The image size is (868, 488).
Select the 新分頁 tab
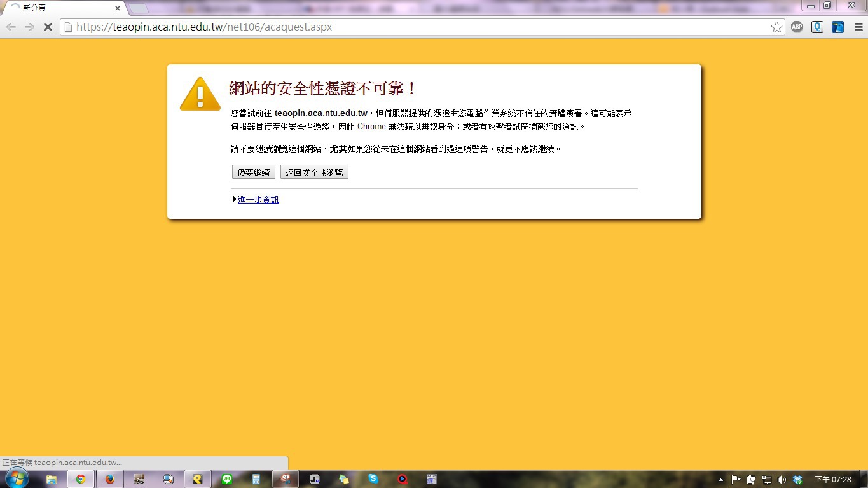(64, 8)
